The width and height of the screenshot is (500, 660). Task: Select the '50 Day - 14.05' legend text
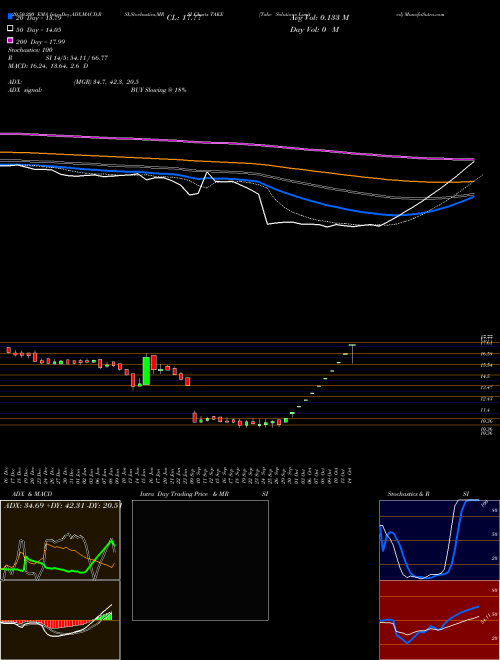click(38, 30)
